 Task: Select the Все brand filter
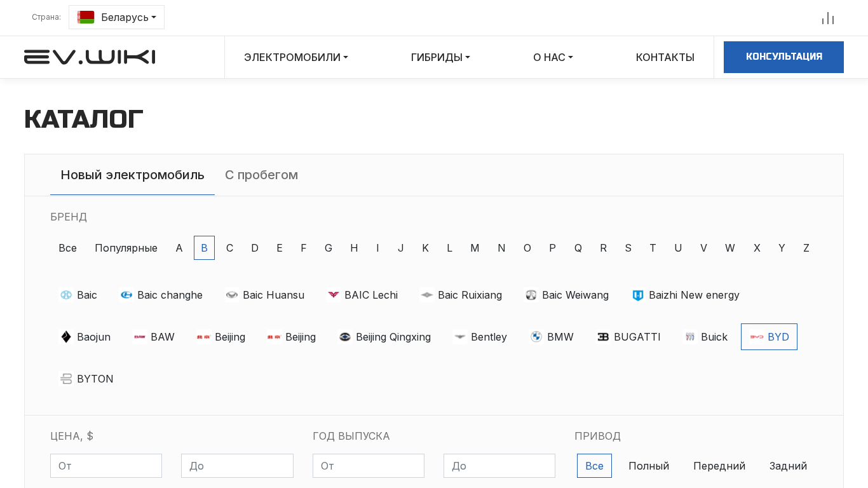67,248
